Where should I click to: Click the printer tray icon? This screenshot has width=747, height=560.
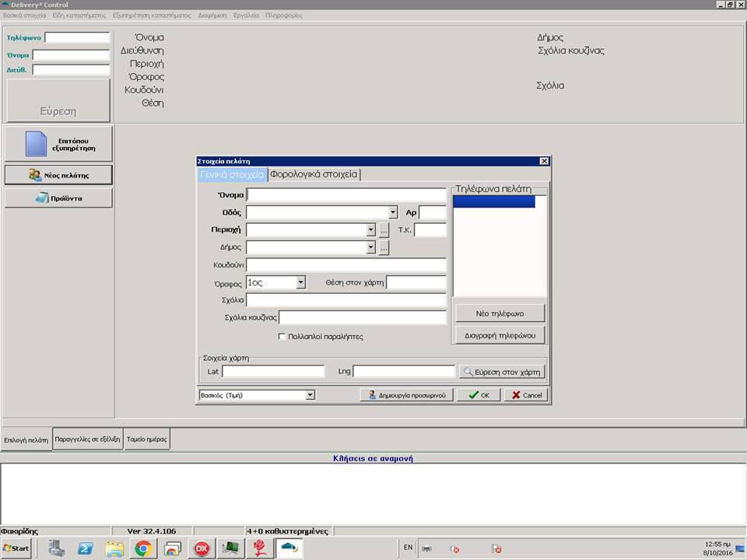(x=426, y=548)
